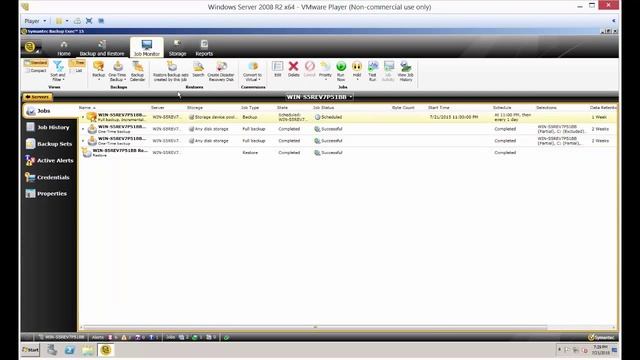
Task: Sort by the Storage column header
Action: click(x=195, y=108)
